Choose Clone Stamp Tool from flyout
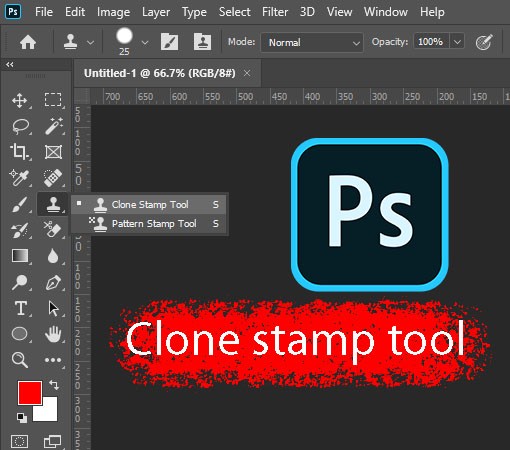The height and width of the screenshot is (450, 510). tap(149, 204)
